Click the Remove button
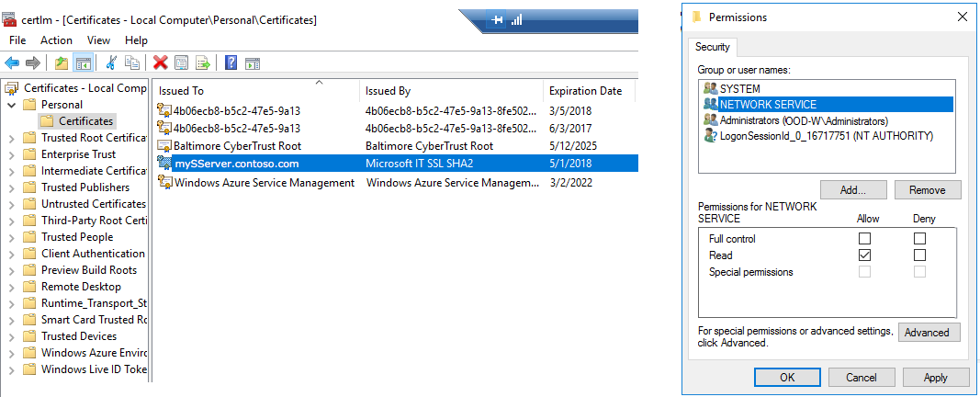Screen dimensions: 980x397 [928, 190]
